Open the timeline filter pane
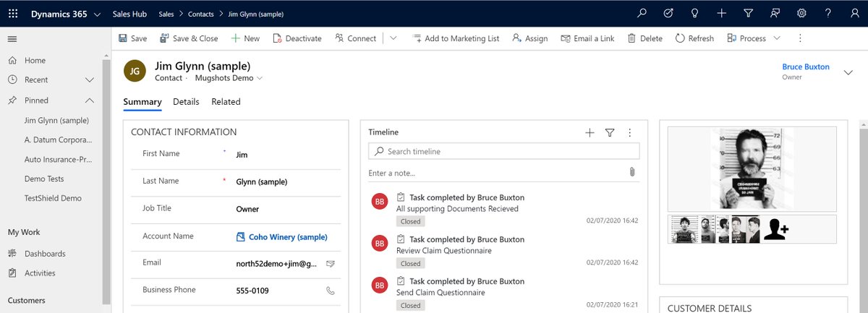This screenshot has width=868, height=313. 610,132
